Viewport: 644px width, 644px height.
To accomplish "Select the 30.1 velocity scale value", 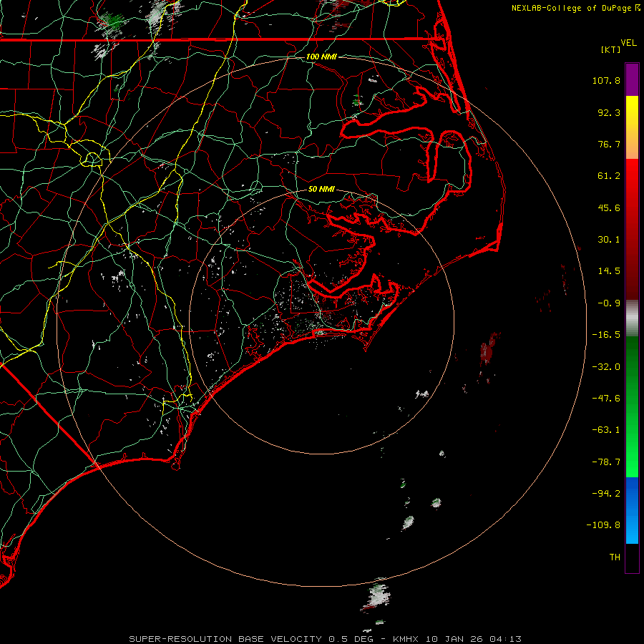I will 609,240.
